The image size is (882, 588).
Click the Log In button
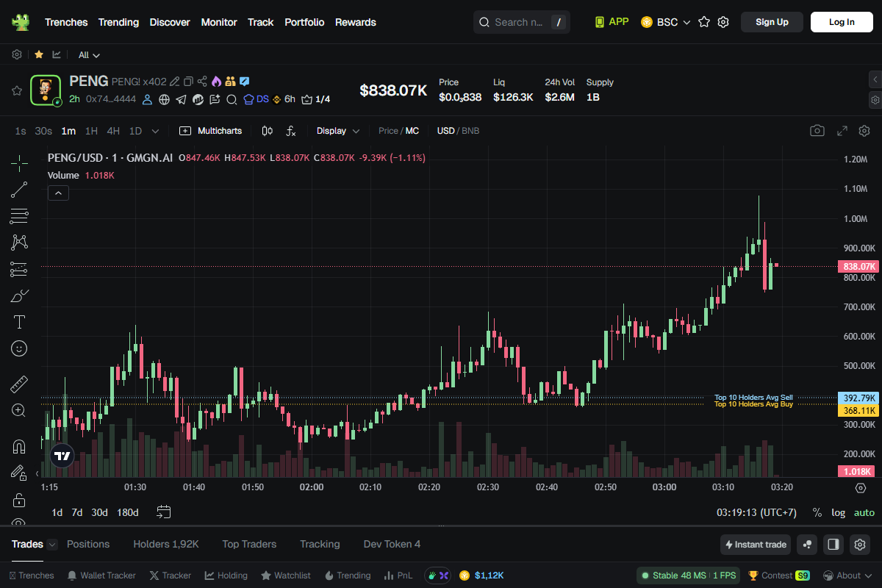842,22
